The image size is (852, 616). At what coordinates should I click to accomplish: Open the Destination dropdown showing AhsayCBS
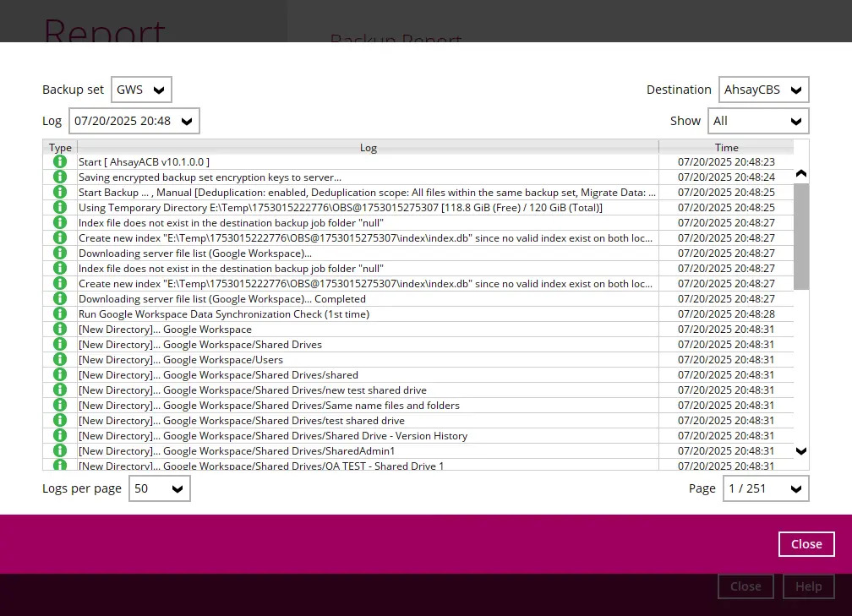pos(763,89)
